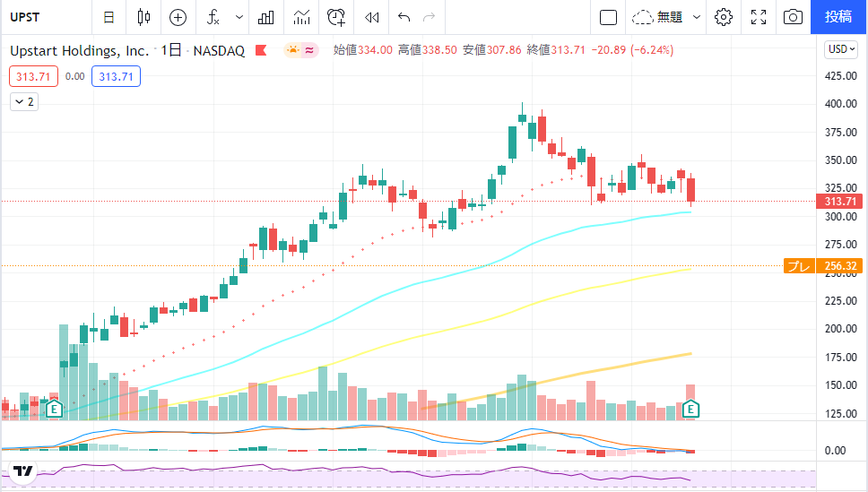Add a comparison symbol with plus icon
The width and height of the screenshot is (868, 492).
click(178, 18)
